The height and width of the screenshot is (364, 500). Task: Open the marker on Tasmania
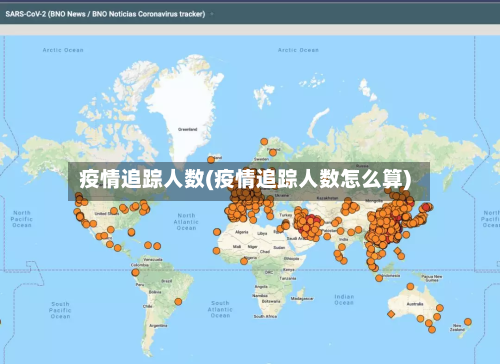point(432,330)
